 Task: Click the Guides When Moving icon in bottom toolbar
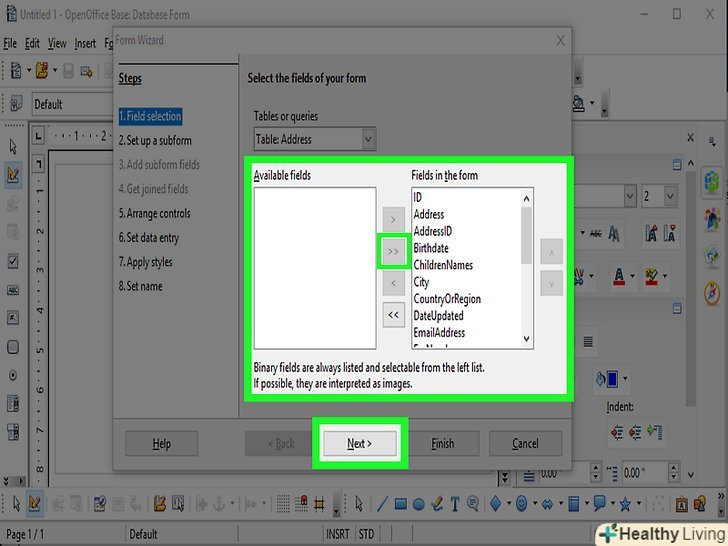click(319, 504)
